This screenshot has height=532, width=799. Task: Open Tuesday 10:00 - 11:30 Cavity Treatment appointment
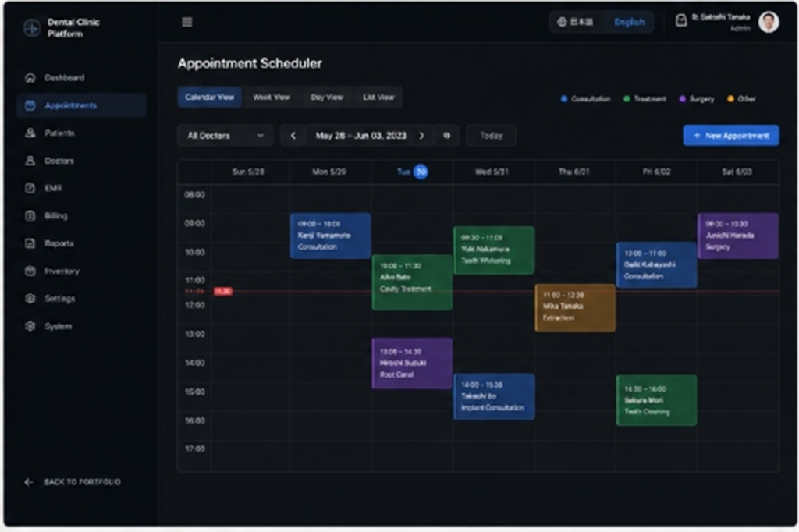point(412,282)
